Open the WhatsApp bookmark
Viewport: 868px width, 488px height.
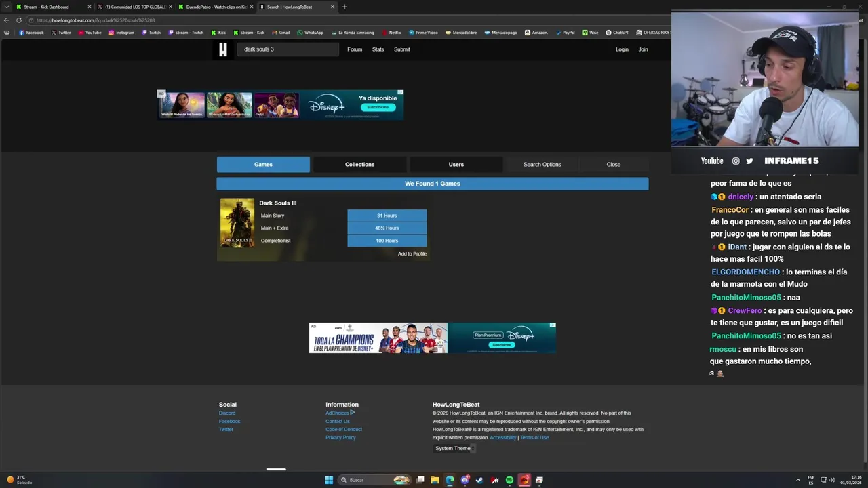(310, 33)
